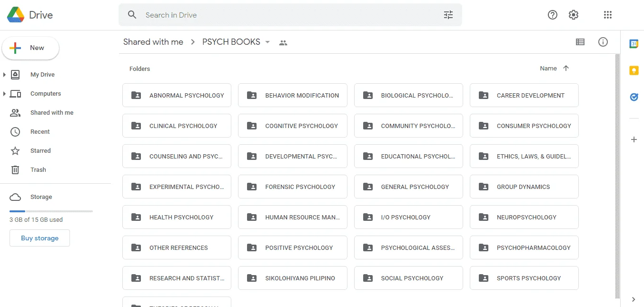Show folder details info icon
Viewport: 644px width, 307px height.
point(603,42)
